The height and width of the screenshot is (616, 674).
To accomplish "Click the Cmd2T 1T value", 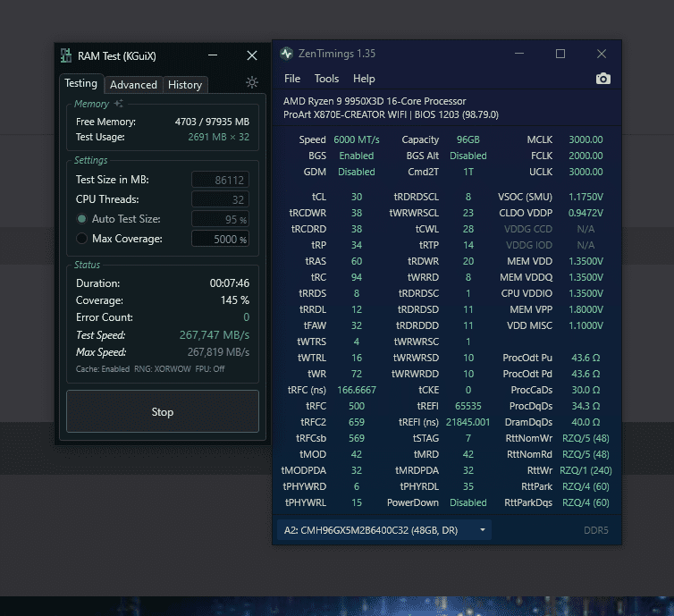I will point(468,172).
